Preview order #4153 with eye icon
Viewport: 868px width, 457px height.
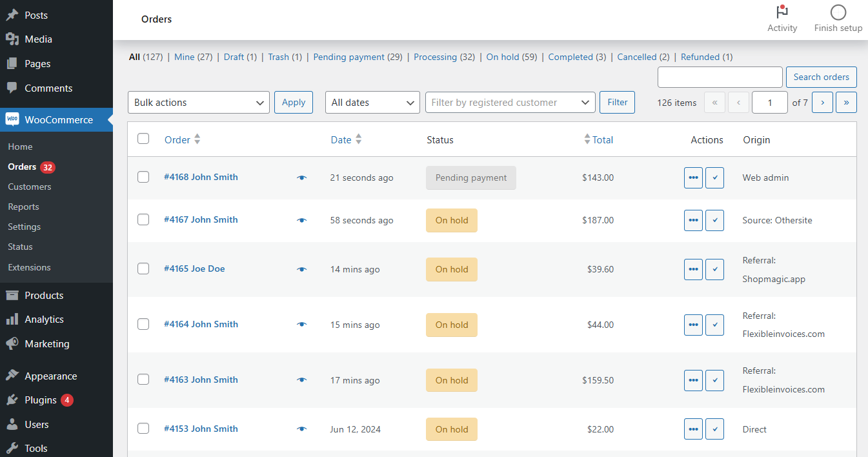click(x=301, y=429)
